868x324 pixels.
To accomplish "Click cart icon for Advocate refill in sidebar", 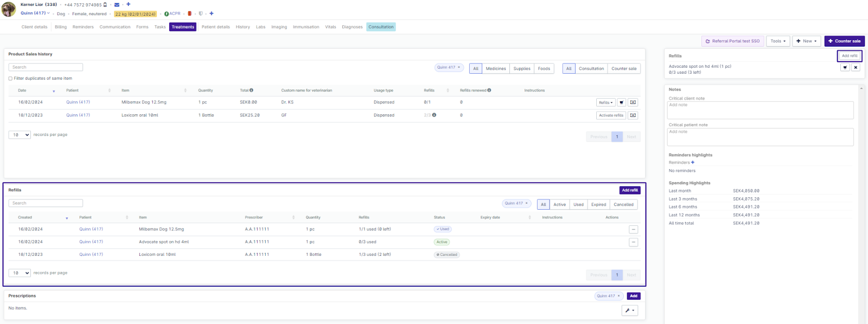I will point(845,68).
